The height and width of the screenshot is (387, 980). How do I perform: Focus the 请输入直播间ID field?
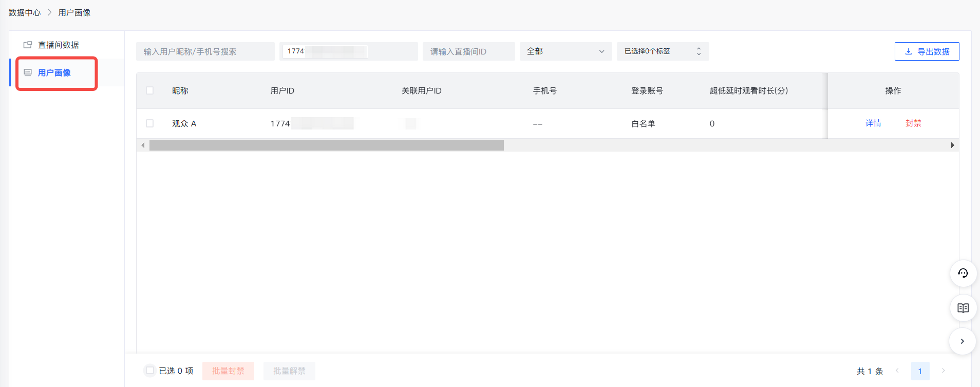click(468, 51)
